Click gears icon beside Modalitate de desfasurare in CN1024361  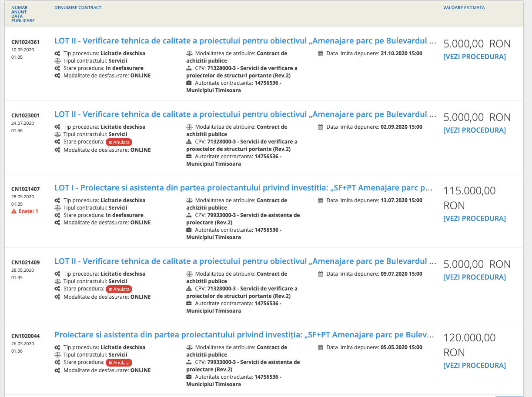(x=57, y=76)
